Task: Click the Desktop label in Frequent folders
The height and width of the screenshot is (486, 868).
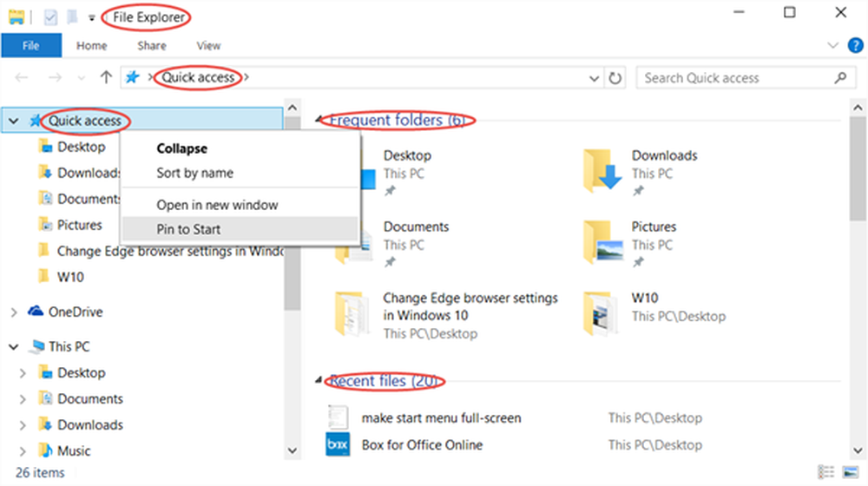Action: [407, 155]
